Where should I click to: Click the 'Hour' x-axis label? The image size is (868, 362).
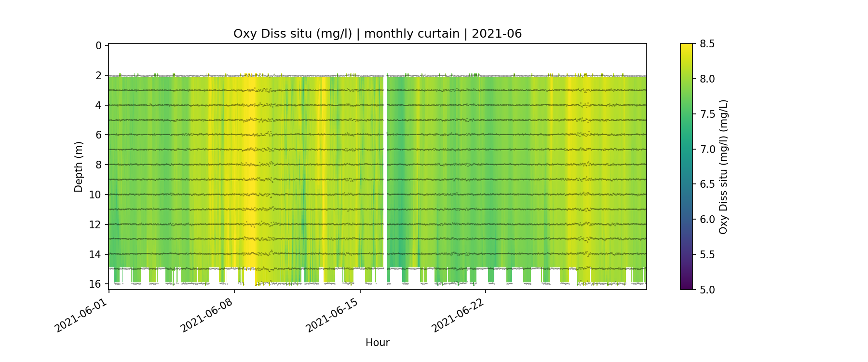pos(377,343)
